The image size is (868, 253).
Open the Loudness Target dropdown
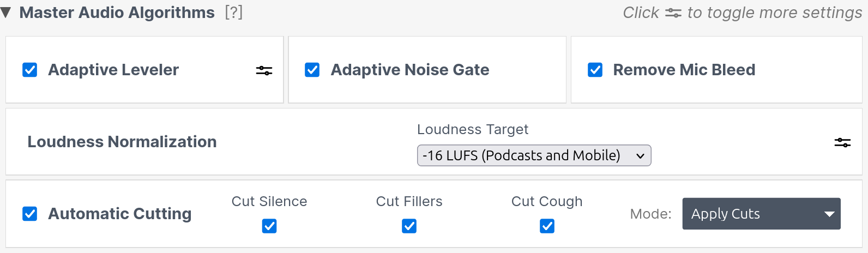pyautogui.click(x=534, y=155)
